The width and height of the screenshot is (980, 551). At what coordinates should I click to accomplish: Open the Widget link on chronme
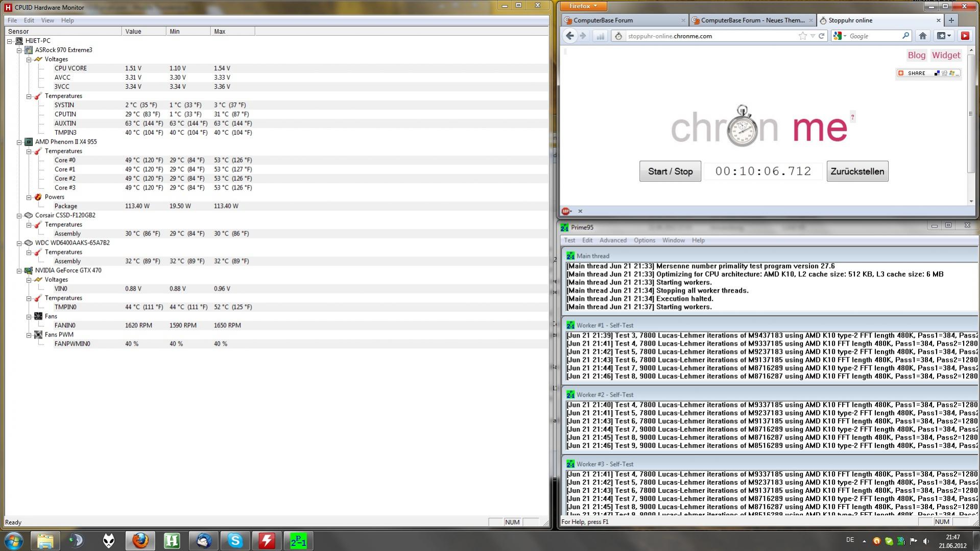point(946,55)
